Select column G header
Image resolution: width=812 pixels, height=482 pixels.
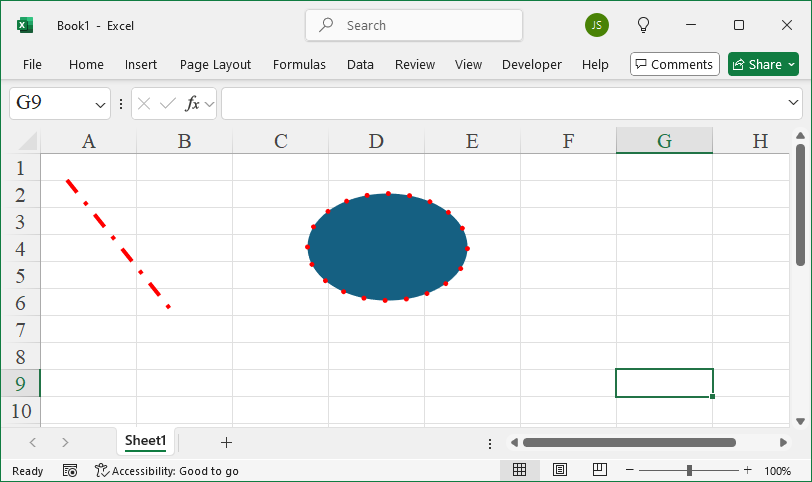click(664, 141)
